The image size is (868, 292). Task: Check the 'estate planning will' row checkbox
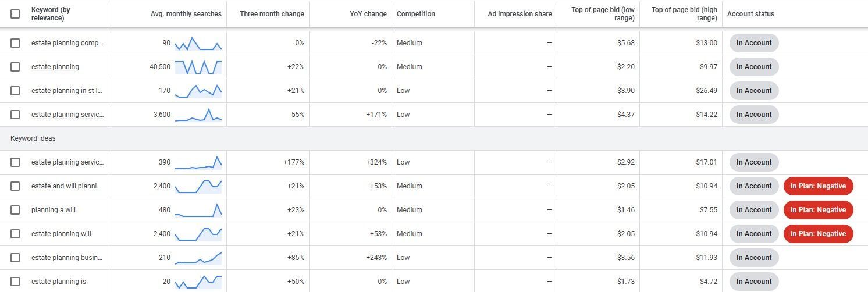15,234
